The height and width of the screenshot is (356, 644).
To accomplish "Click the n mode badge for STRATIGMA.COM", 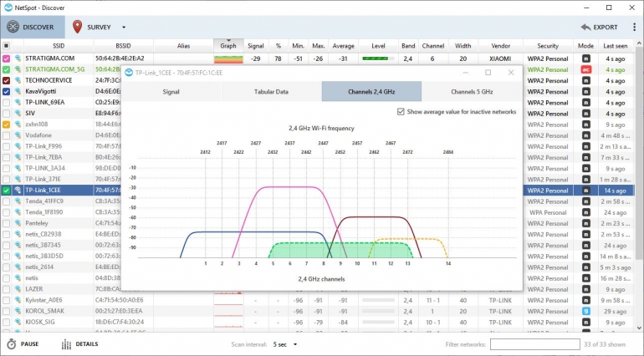I will [x=586, y=58].
